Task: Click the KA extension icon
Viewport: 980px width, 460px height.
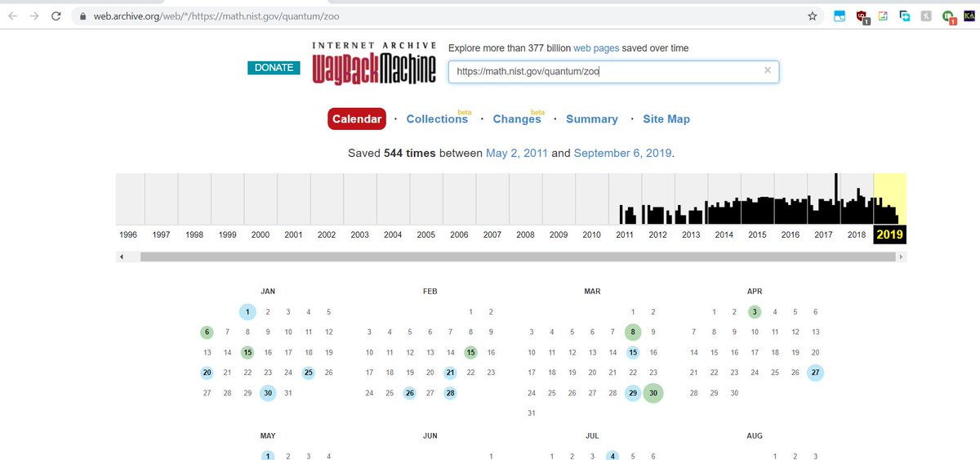Action: [969, 16]
